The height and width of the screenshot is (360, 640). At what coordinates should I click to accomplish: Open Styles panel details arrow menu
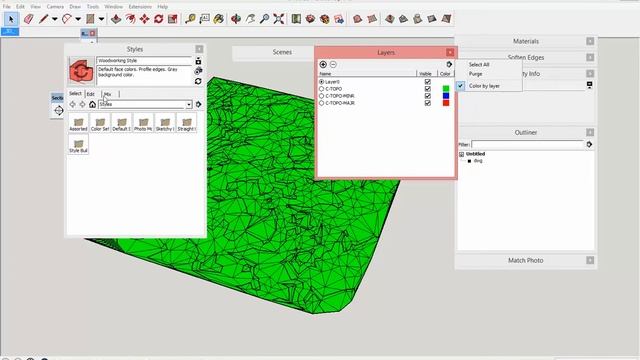[x=198, y=104]
